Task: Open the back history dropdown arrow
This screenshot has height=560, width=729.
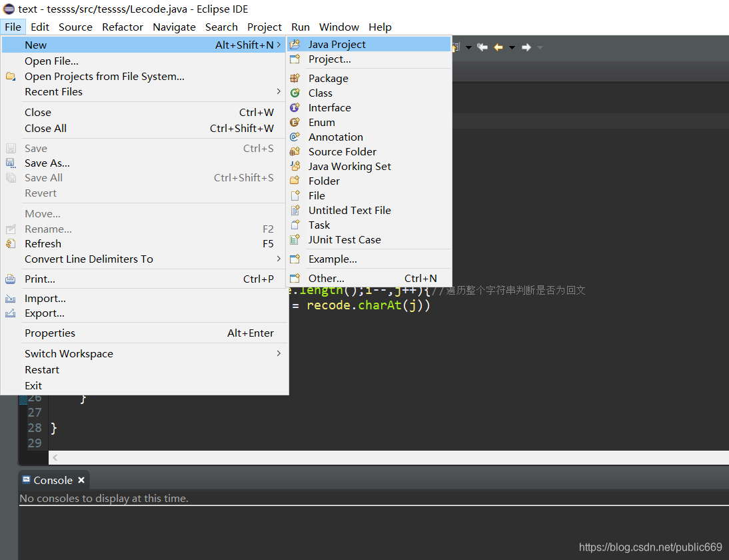Action: 512,47
